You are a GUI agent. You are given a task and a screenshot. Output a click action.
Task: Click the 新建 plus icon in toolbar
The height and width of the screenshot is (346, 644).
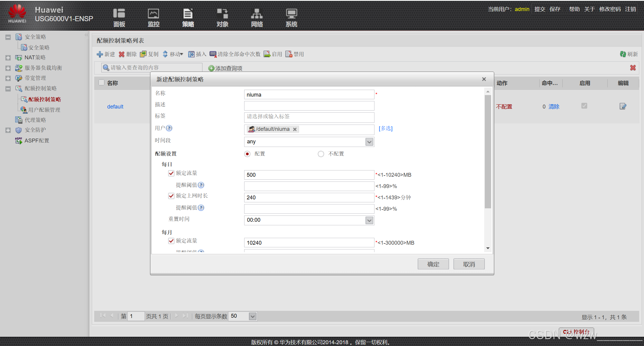tap(100, 54)
